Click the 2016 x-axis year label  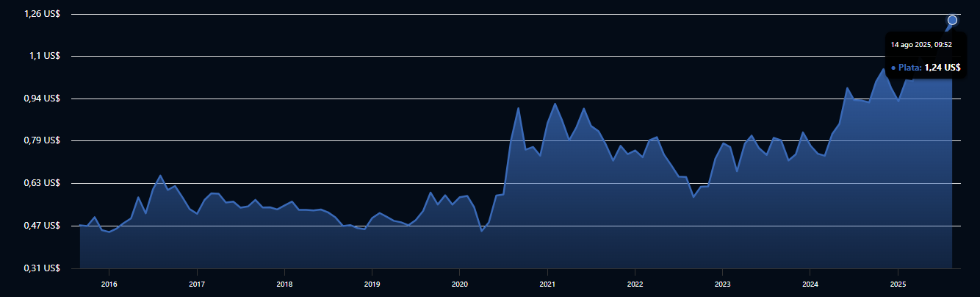click(109, 284)
